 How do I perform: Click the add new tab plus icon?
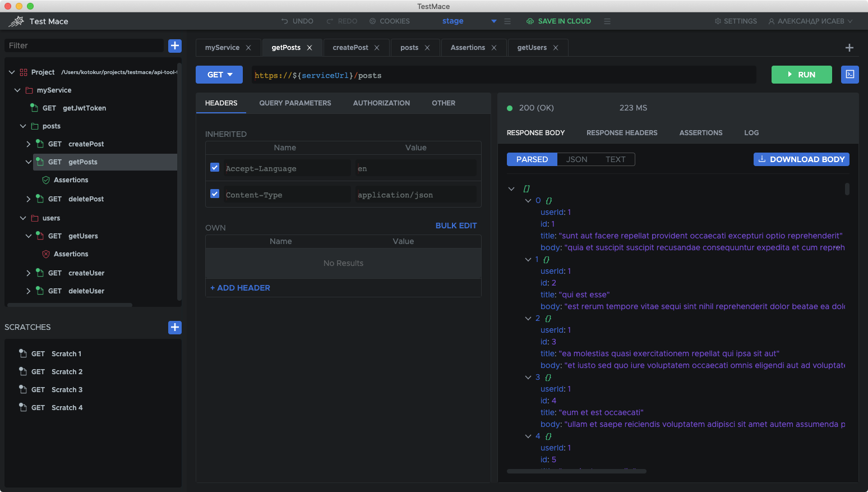[x=849, y=48]
